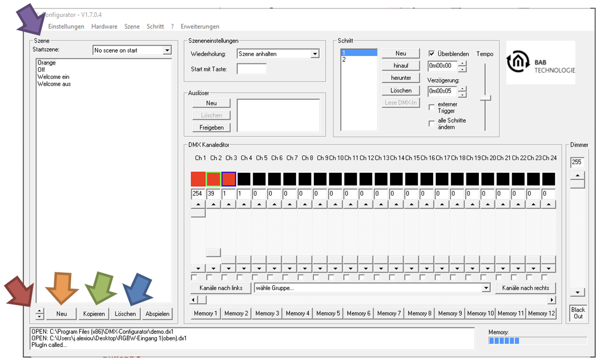Click the Ch 4 black swatch
Viewport: 603px width, 364px height.
pos(244,179)
